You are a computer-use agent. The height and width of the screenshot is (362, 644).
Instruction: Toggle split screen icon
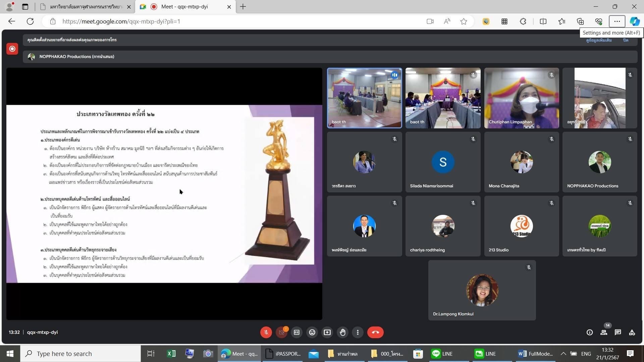coord(543,21)
